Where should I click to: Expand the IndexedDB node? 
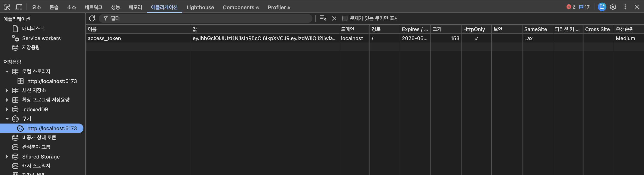[x=7, y=109]
